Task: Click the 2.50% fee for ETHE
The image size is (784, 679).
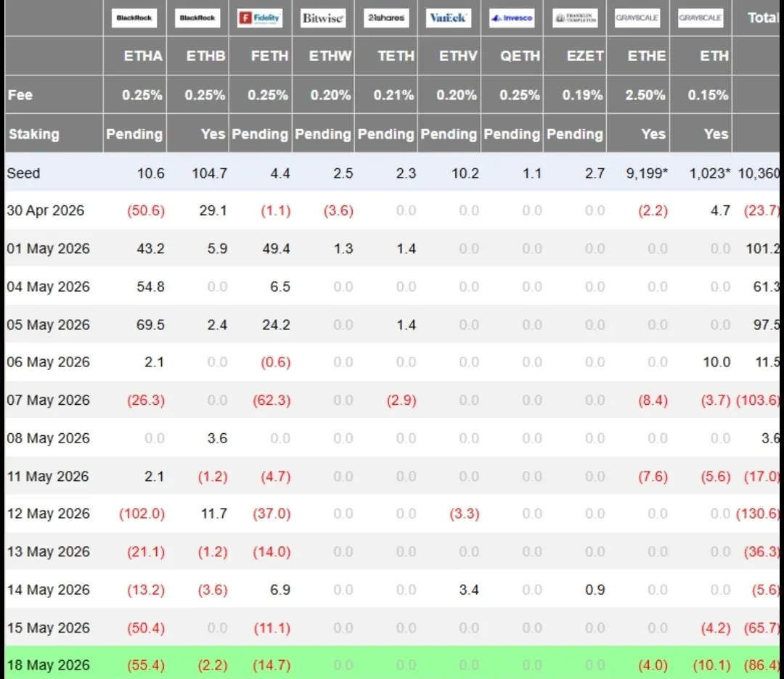Action: pos(645,95)
